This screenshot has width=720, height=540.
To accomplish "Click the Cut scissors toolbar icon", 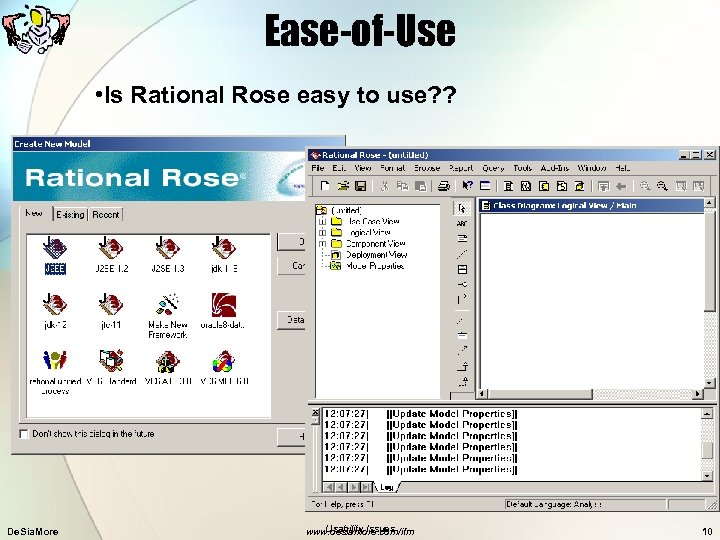I will pyautogui.click(x=385, y=186).
